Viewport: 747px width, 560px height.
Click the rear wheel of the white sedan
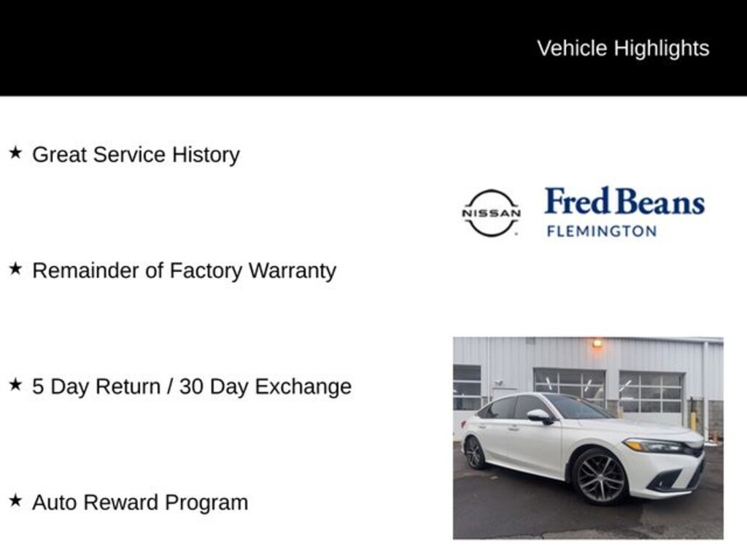pyautogui.click(x=475, y=453)
